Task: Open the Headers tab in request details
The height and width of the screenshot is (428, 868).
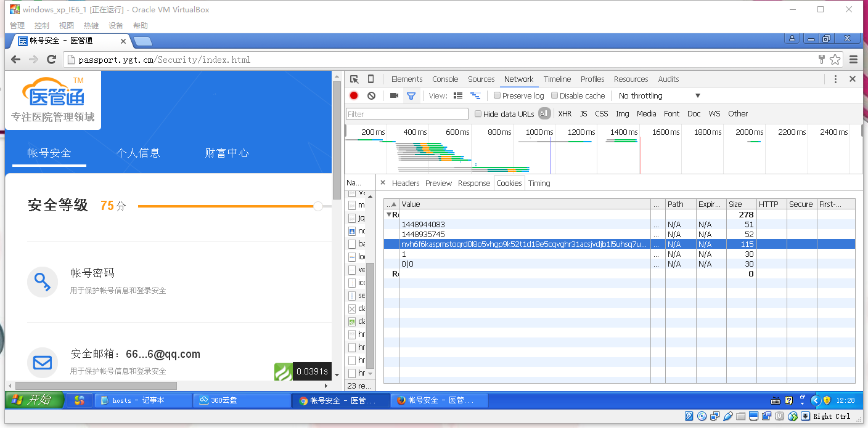Action: point(405,183)
